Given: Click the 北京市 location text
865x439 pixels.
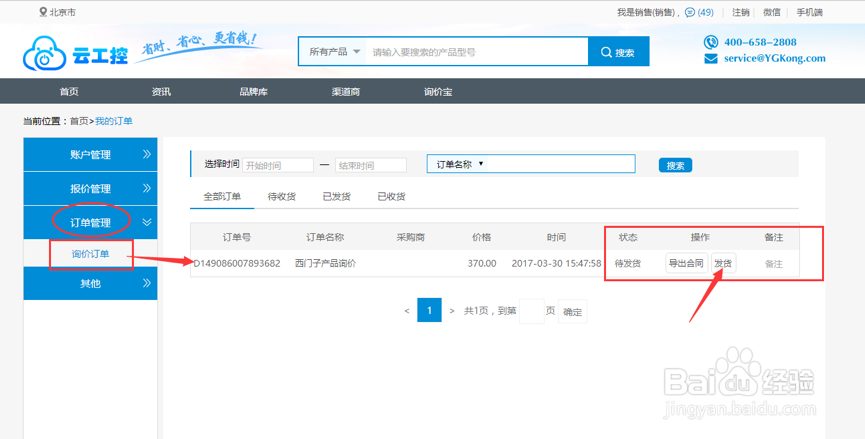Looking at the screenshot, I should click(x=62, y=12).
